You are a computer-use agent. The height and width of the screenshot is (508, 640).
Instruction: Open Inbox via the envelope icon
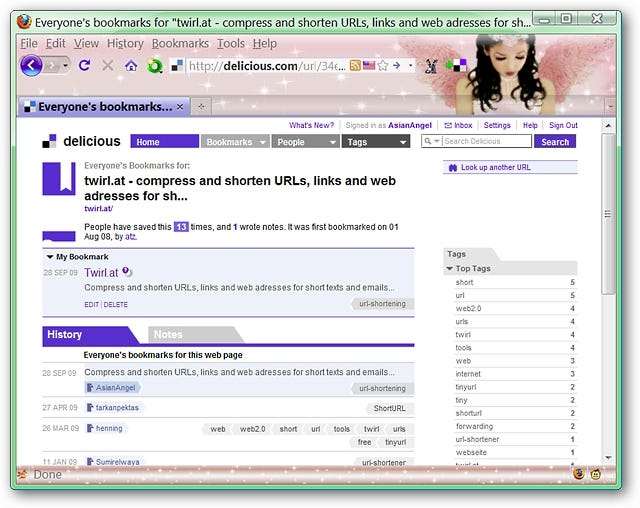447,126
